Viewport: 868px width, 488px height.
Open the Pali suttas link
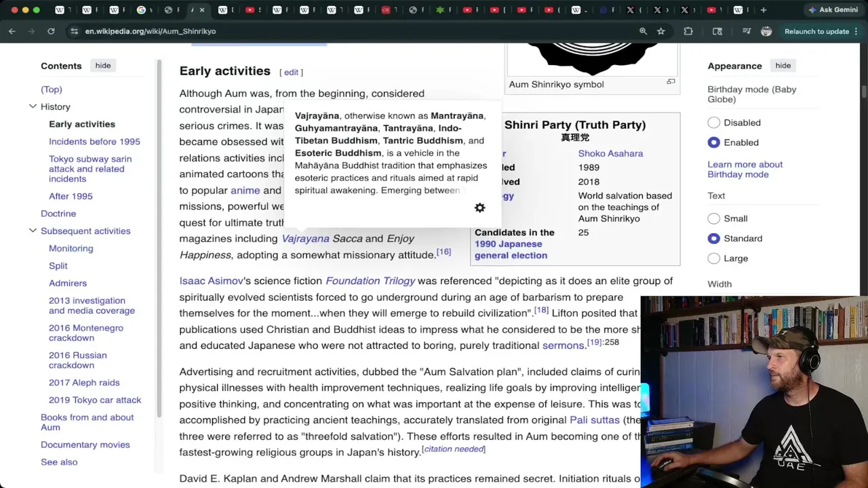coord(595,420)
